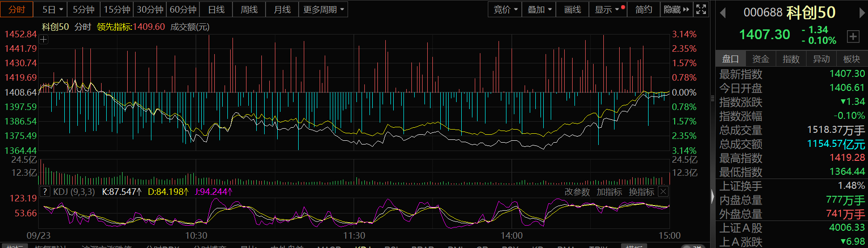Switch to the 日线 daily chart tab

tap(216, 9)
